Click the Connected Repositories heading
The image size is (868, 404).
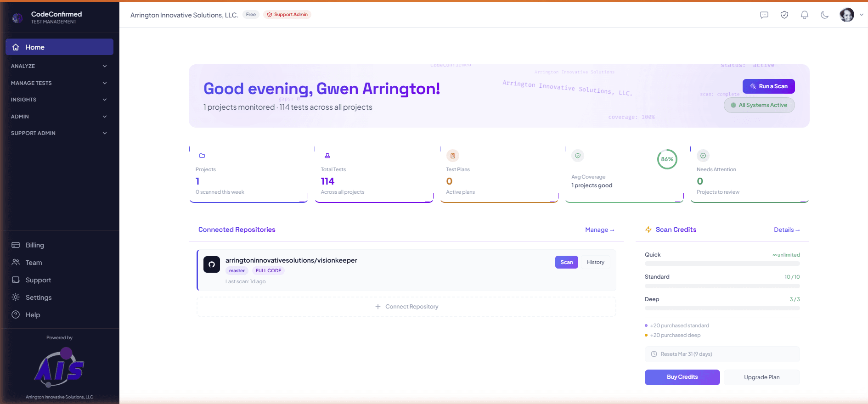[237, 230]
